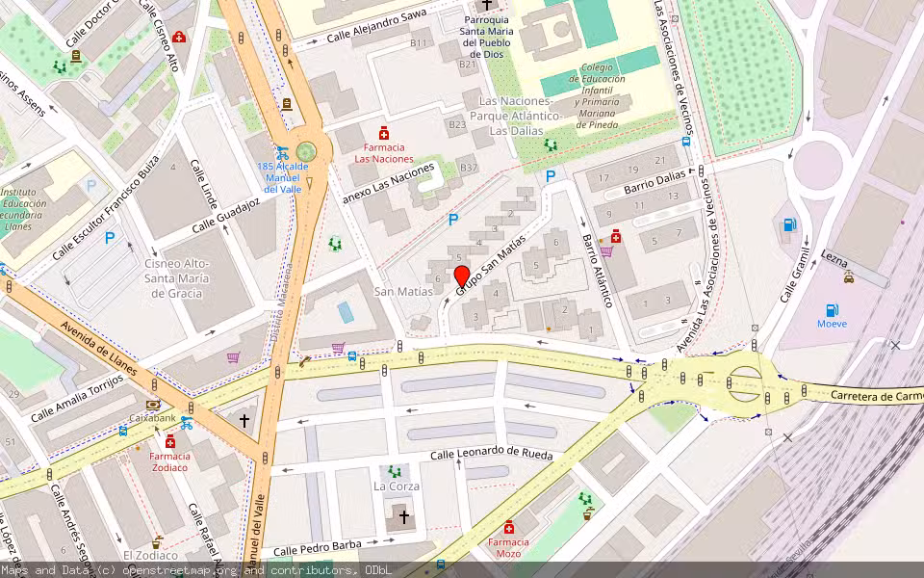This screenshot has width=924, height=578.
Task: Click bus stop icon beside the supermarket cart
Action: click(352, 356)
